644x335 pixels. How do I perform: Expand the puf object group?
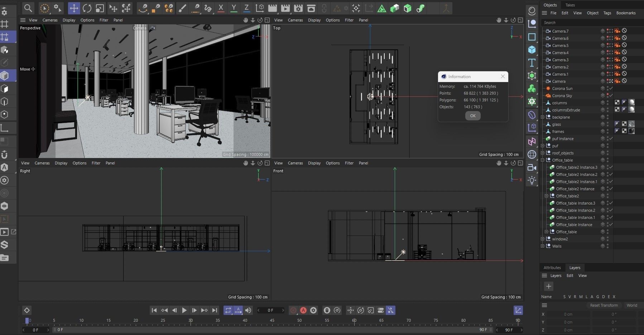point(543,146)
